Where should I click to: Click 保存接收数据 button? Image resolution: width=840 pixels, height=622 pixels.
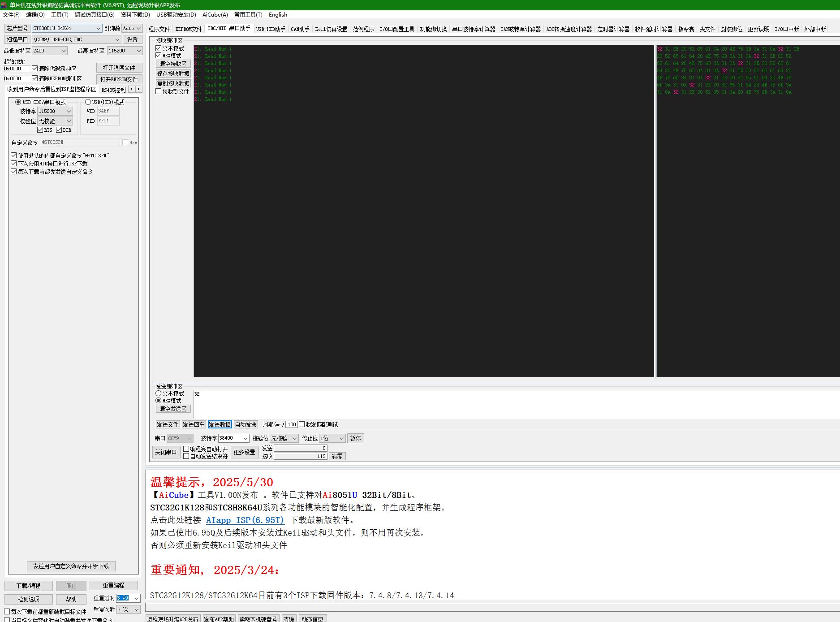tap(173, 73)
